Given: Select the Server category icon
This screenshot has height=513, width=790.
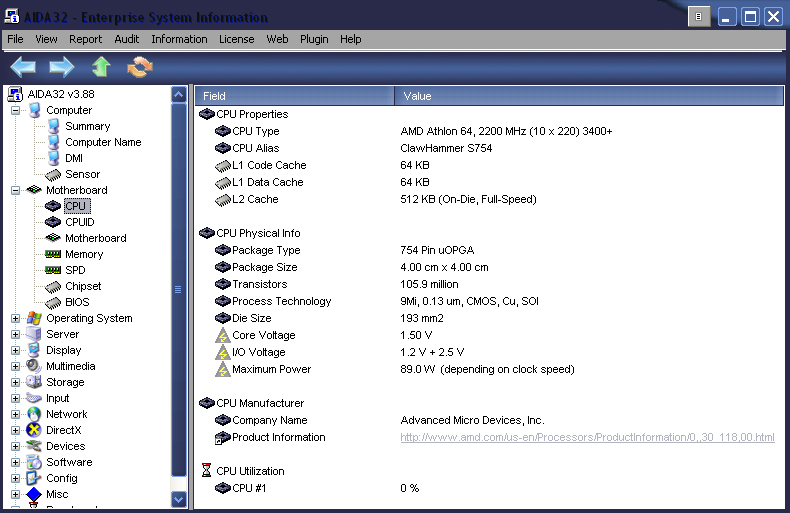Looking at the screenshot, I should pyautogui.click(x=34, y=334).
